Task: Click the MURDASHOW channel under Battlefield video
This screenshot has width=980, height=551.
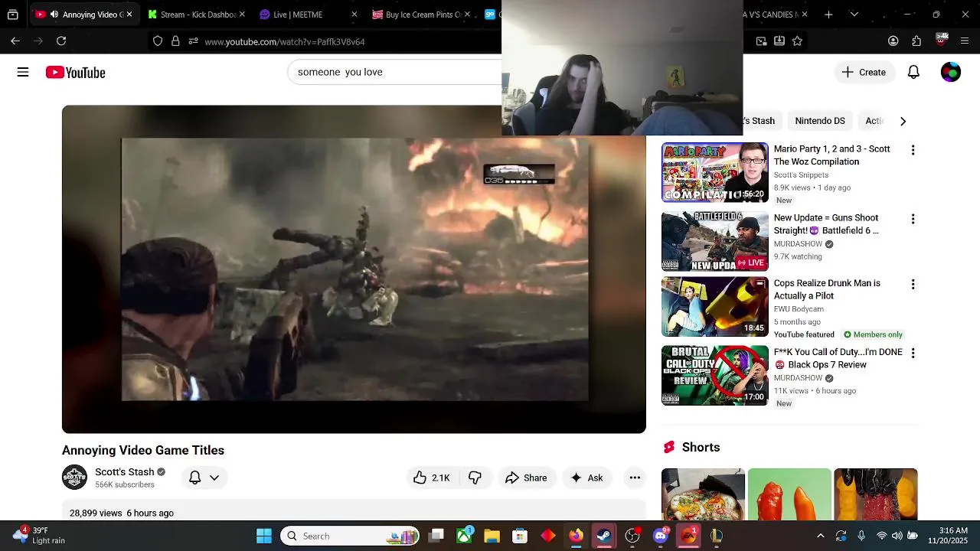Action: [x=798, y=244]
